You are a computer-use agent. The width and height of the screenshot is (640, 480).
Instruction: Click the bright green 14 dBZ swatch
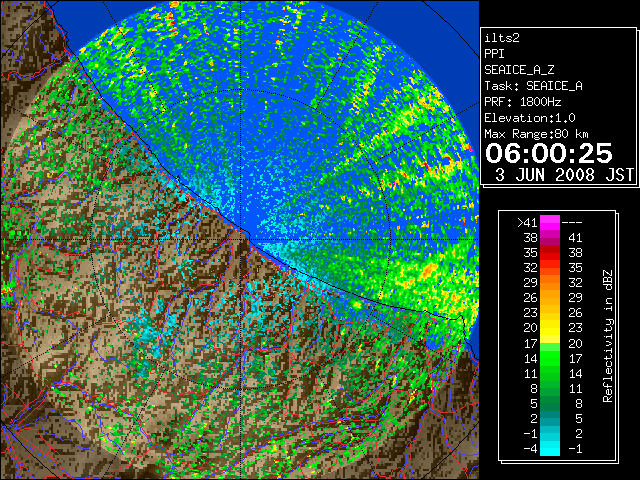coord(550,358)
